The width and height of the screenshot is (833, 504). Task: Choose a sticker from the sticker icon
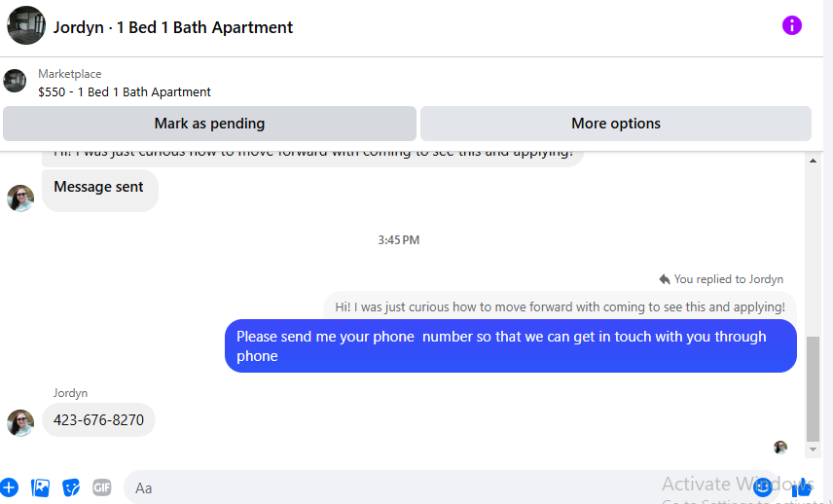click(x=71, y=487)
